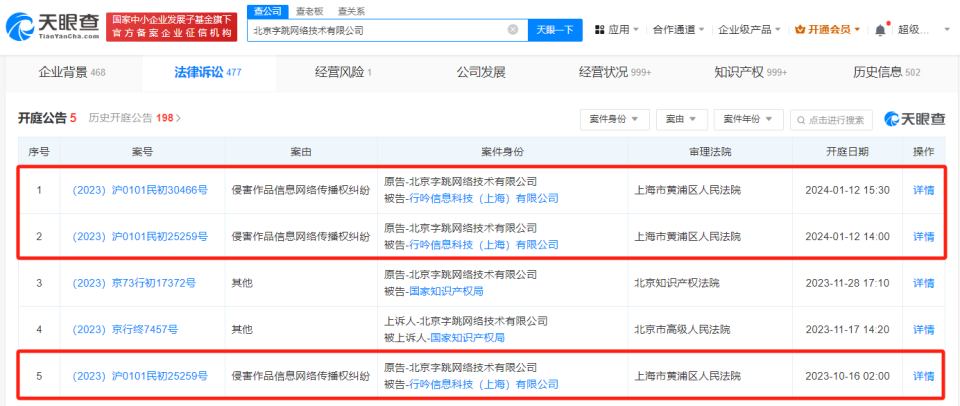Click the 应用 grid icon
The image size is (960, 406).
pyautogui.click(x=599, y=29)
